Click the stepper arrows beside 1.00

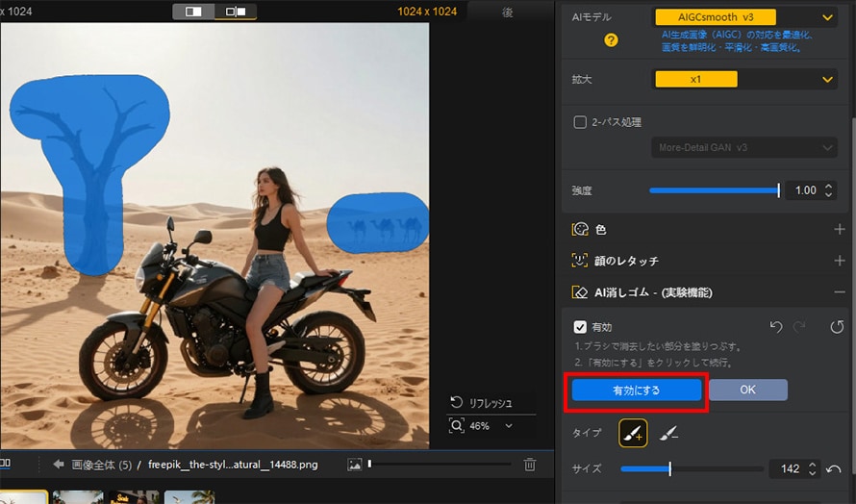(829, 190)
